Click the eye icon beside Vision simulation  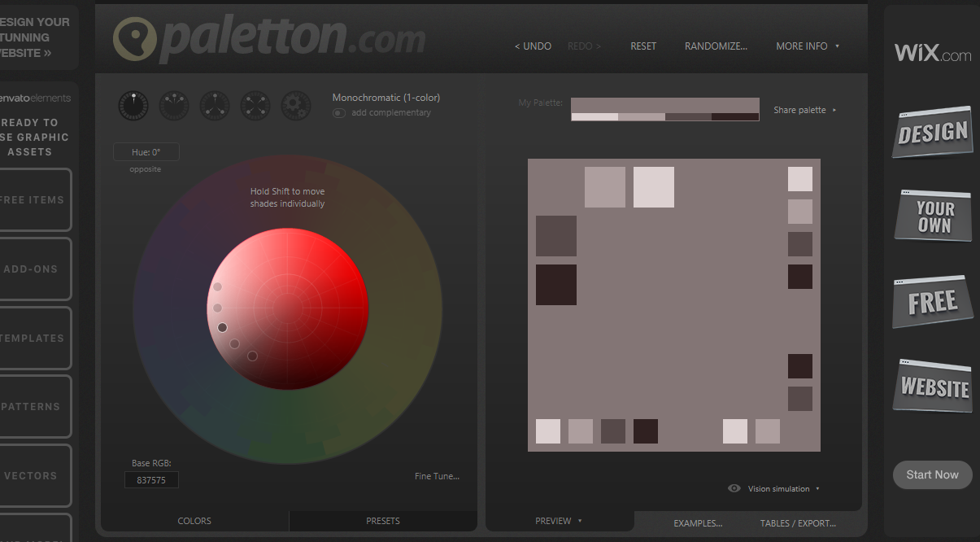pos(734,488)
